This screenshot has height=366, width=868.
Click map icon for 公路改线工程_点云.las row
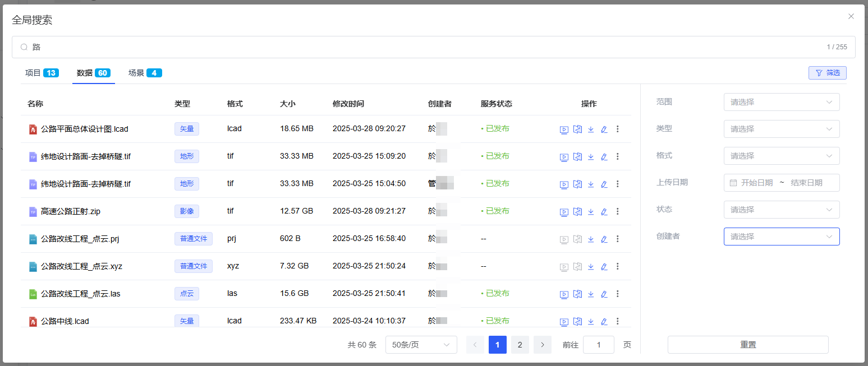577,294
